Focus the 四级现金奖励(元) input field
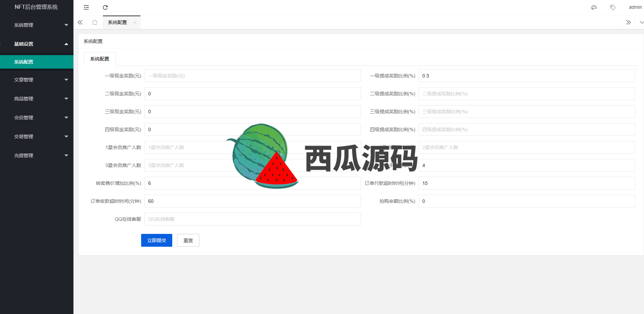The image size is (644, 314). coord(253,129)
